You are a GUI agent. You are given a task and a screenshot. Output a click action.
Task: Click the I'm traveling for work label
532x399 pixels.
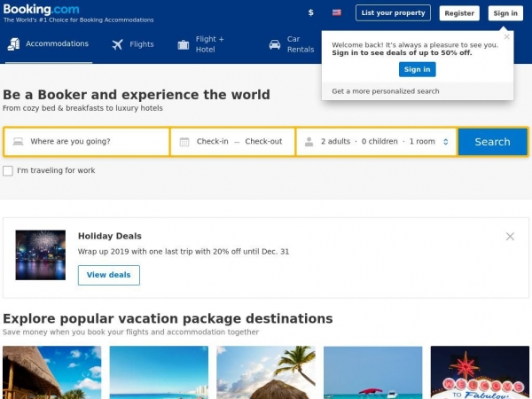pyautogui.click(x=56, y=170)
